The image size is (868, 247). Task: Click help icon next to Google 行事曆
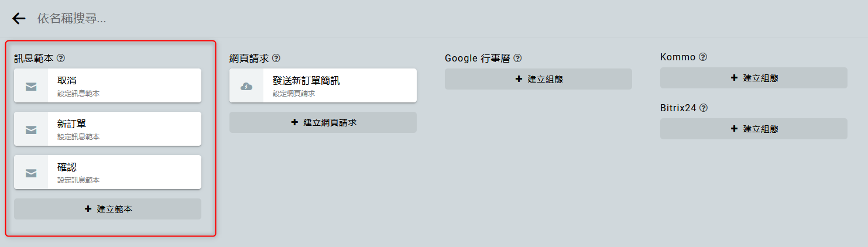click(x=517, y=59)
